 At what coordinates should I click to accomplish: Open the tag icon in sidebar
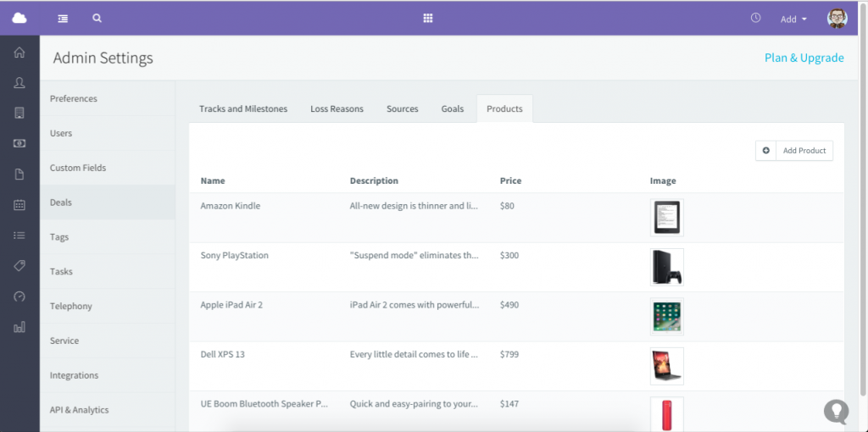tap(19, 266)
